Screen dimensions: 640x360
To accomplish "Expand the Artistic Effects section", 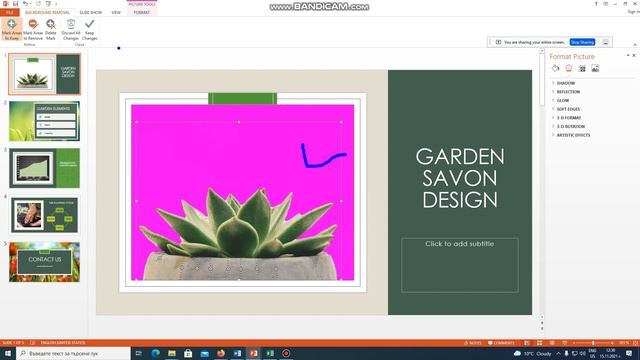I will pyautogui.click(x=573, y=135).
